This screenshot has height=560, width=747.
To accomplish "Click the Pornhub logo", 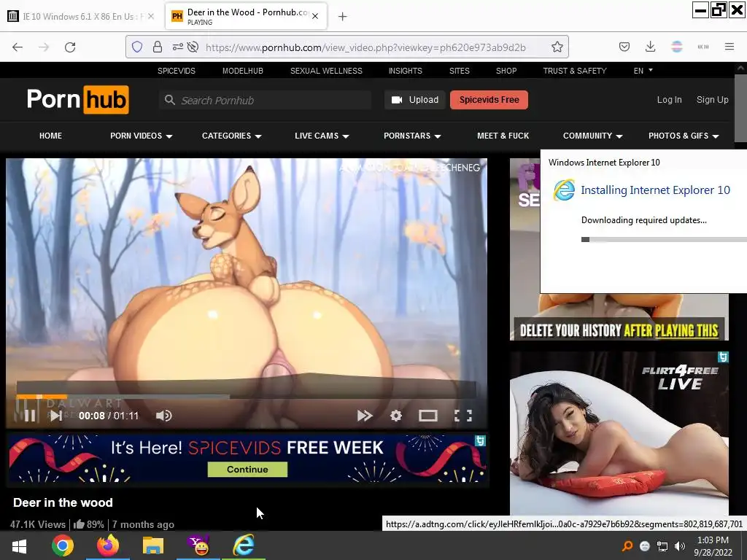I will tap(77, 99).
